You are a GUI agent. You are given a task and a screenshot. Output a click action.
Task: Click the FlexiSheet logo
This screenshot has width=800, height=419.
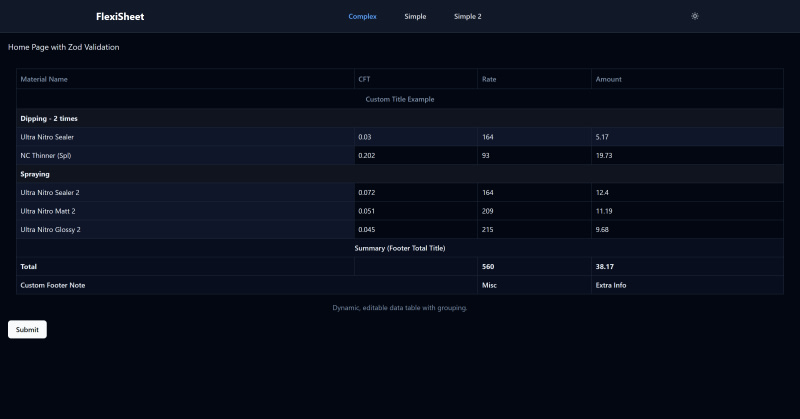(x=120, y=16)
